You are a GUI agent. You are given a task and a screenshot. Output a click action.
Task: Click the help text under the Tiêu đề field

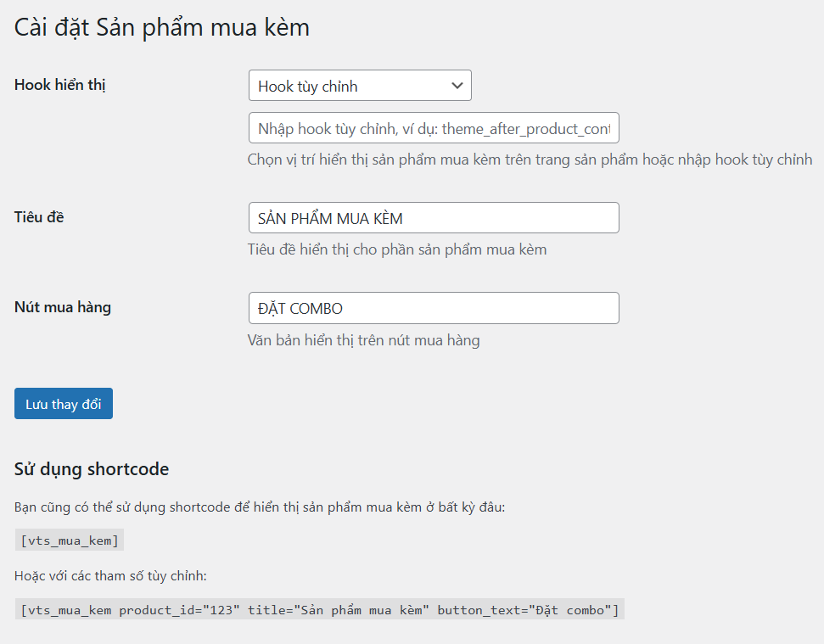(x=397, y=249)
